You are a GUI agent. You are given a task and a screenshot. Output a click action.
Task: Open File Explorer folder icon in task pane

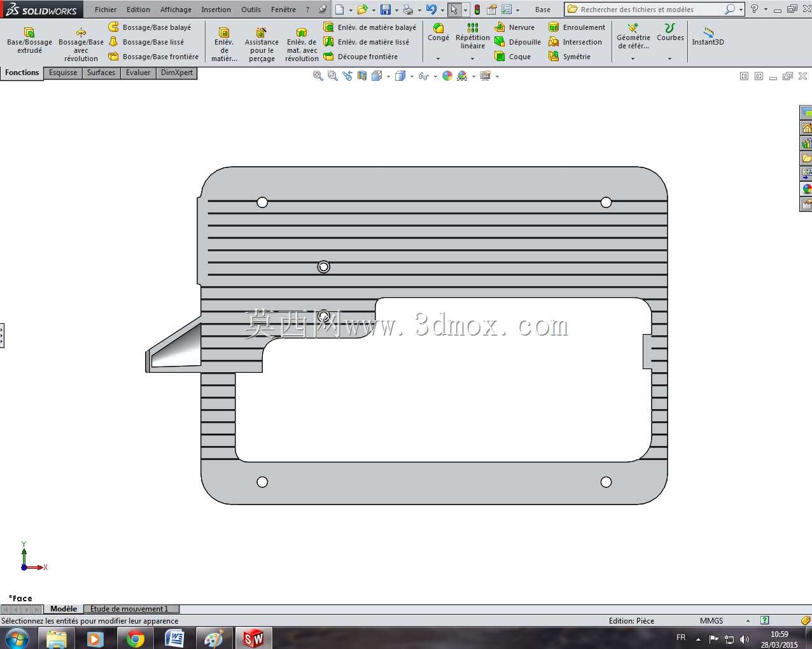806,158
